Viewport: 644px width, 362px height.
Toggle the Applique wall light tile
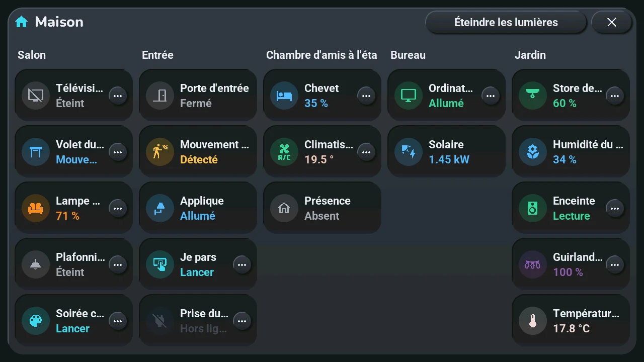(x=198, y=208)
